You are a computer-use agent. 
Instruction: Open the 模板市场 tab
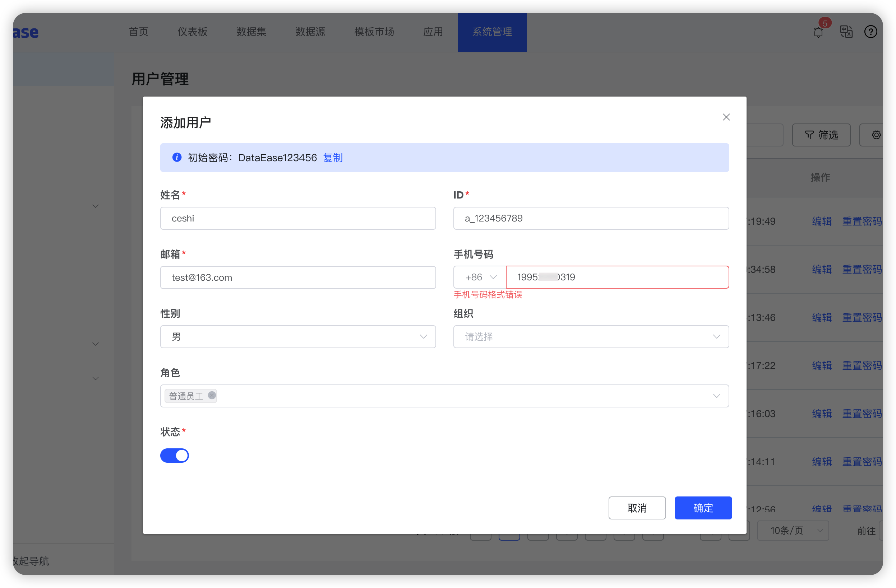[374, 32]
